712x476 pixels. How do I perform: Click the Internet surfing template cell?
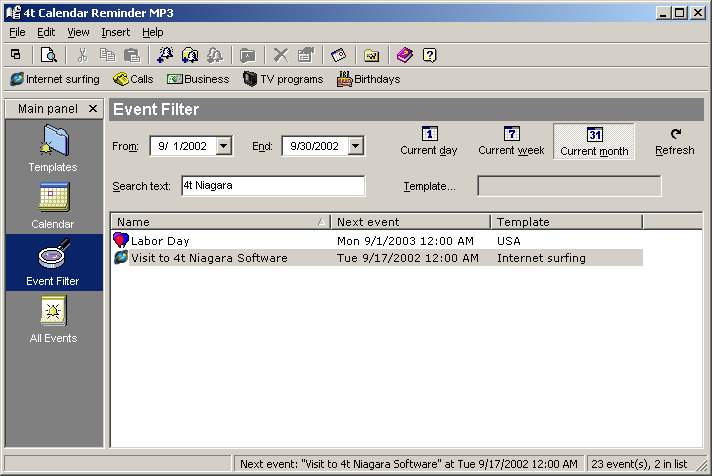(541, 258)
